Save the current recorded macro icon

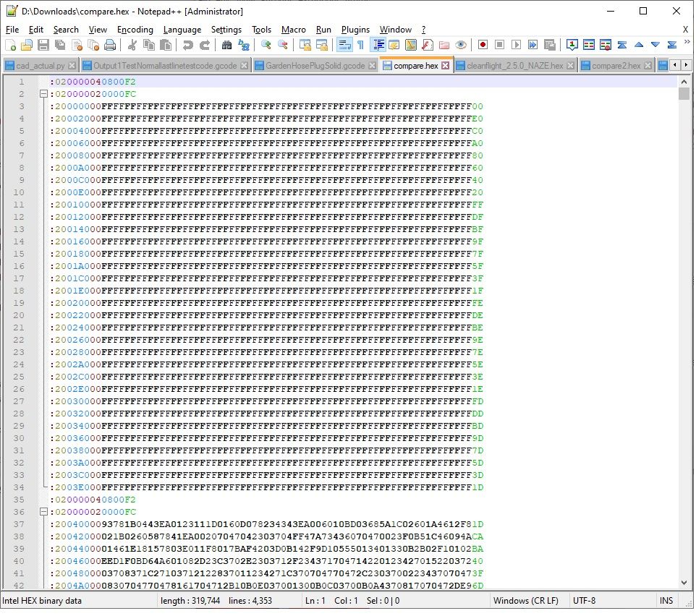coord(550,45)
